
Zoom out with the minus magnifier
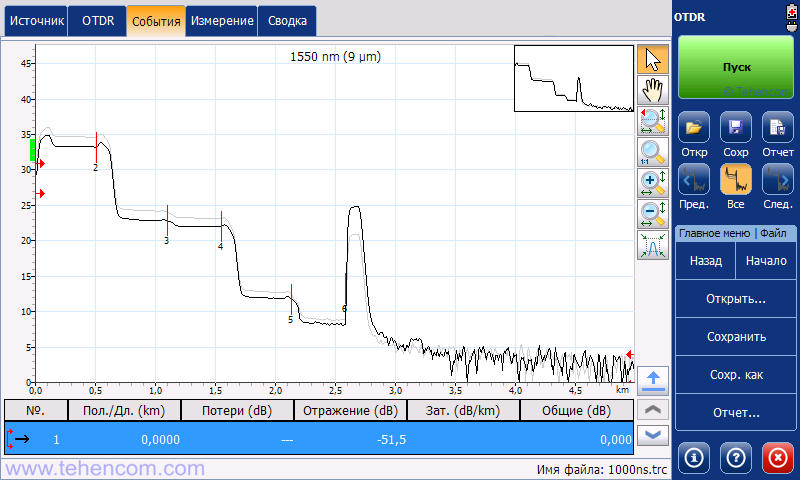point(653,214)
